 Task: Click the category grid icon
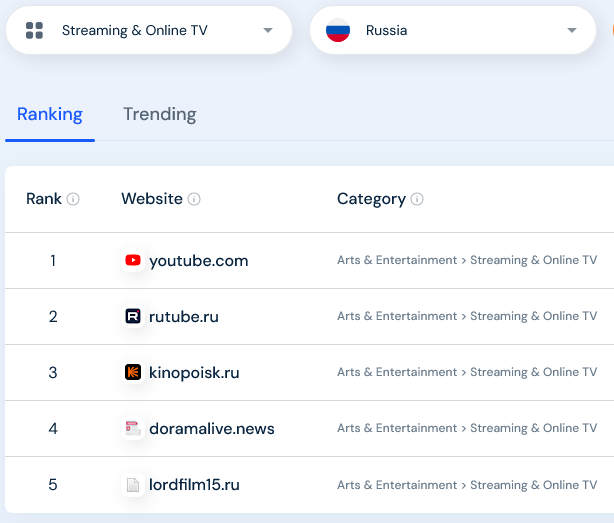[x=34, y=30]
